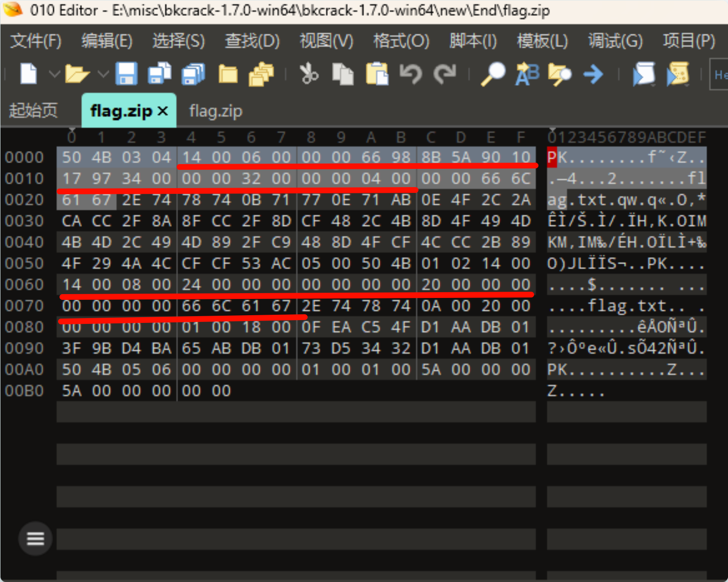Screen dimensions: 728x582
Task: Select the active bold flag.zip tab
Action: pyautogui.click(x=121, y=111)
